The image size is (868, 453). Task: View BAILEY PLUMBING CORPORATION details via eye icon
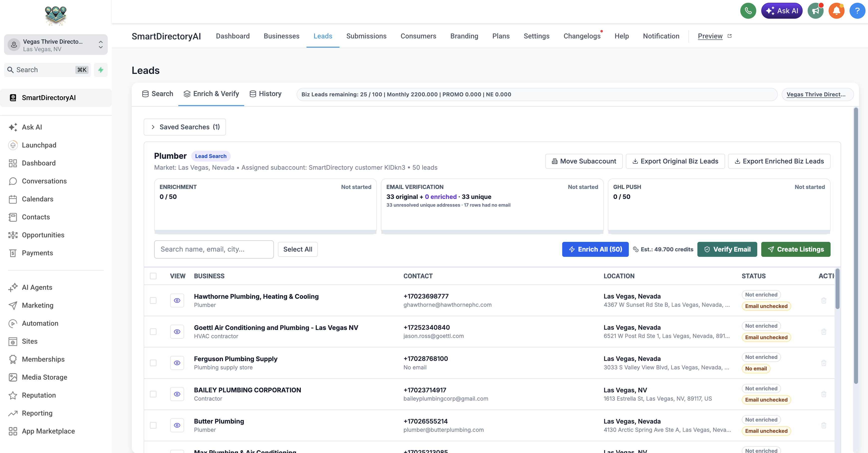coord(177,394)
